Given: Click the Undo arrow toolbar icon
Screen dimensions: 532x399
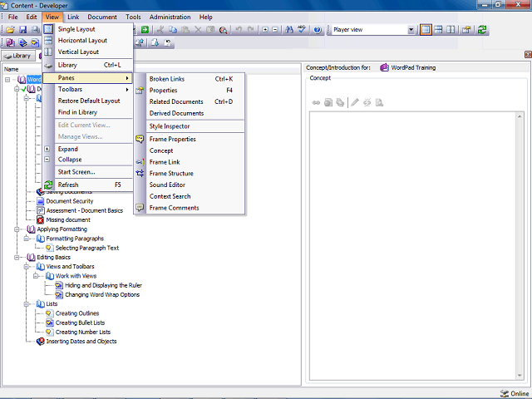Looking at the screenshot, I should [239, 30].
